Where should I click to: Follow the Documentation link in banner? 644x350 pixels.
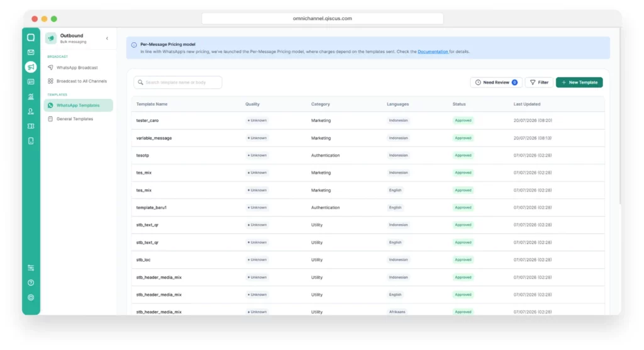pos(433,52)
